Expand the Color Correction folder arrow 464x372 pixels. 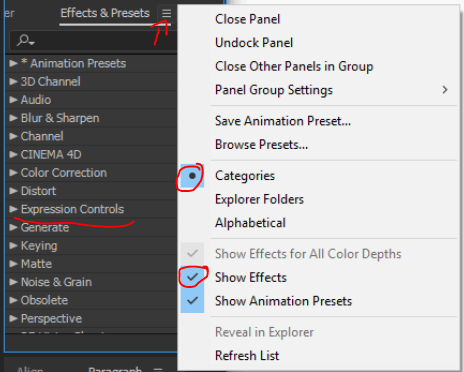pyautogui.click(x=13, y=173)
